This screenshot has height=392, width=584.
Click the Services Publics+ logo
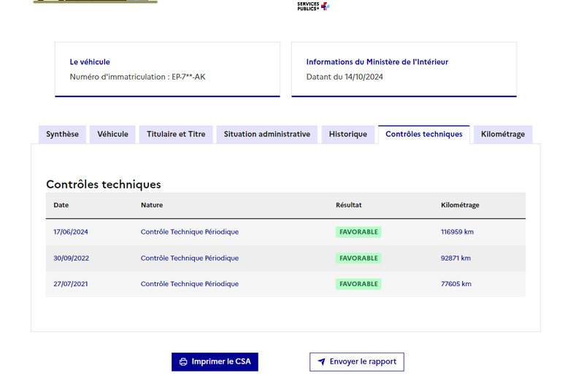tap(313, 6)
